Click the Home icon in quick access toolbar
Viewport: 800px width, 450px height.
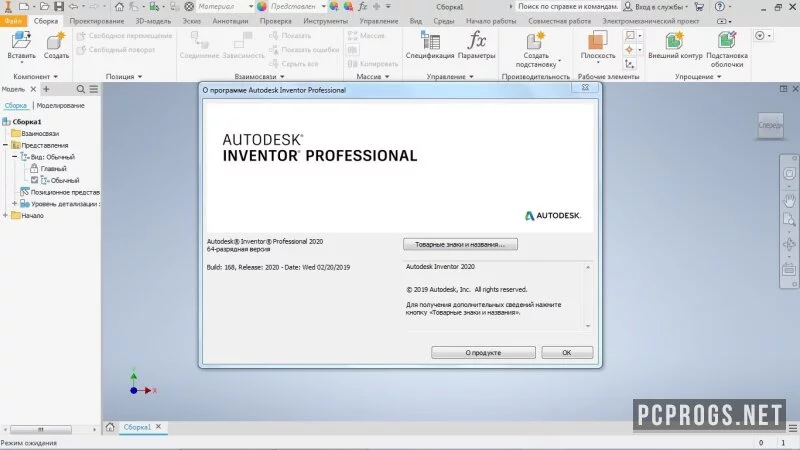[x=119, y=7]
